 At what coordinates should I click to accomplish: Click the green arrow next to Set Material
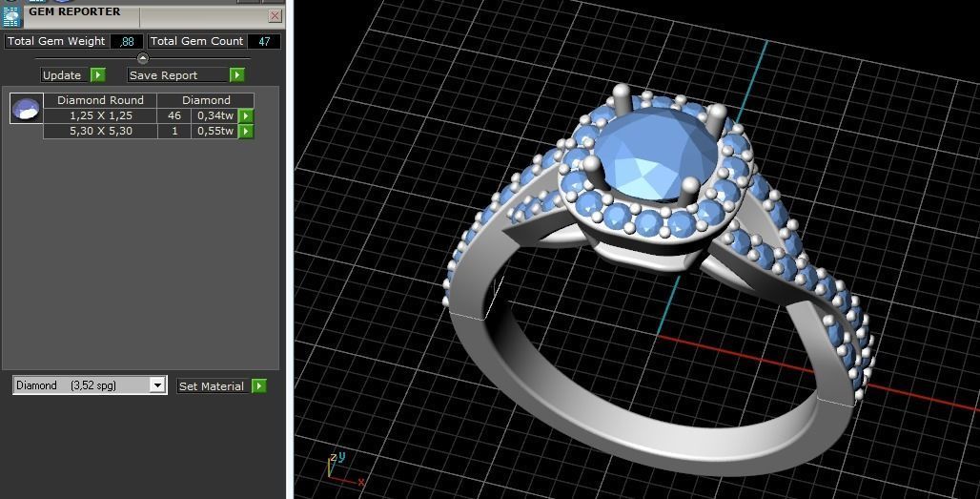point(258,385)
